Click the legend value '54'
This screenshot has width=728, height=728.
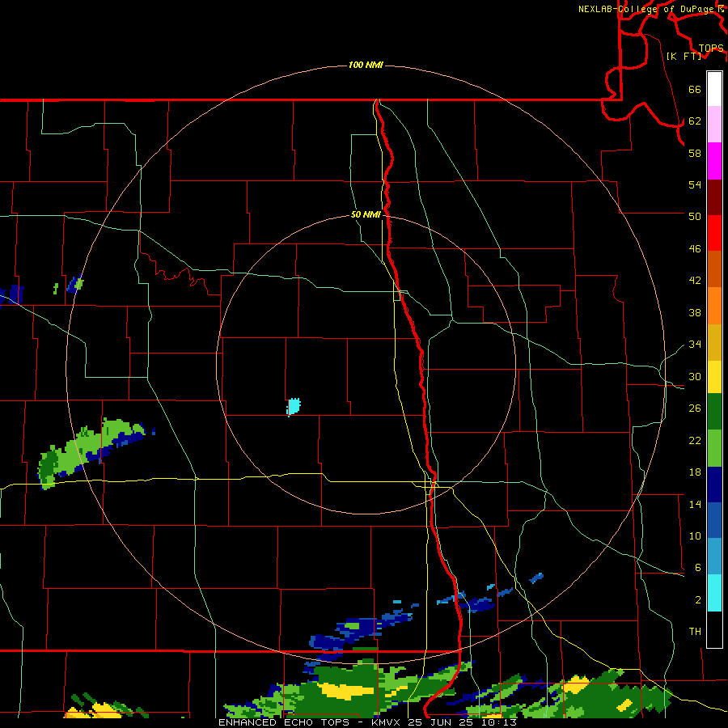695,184
